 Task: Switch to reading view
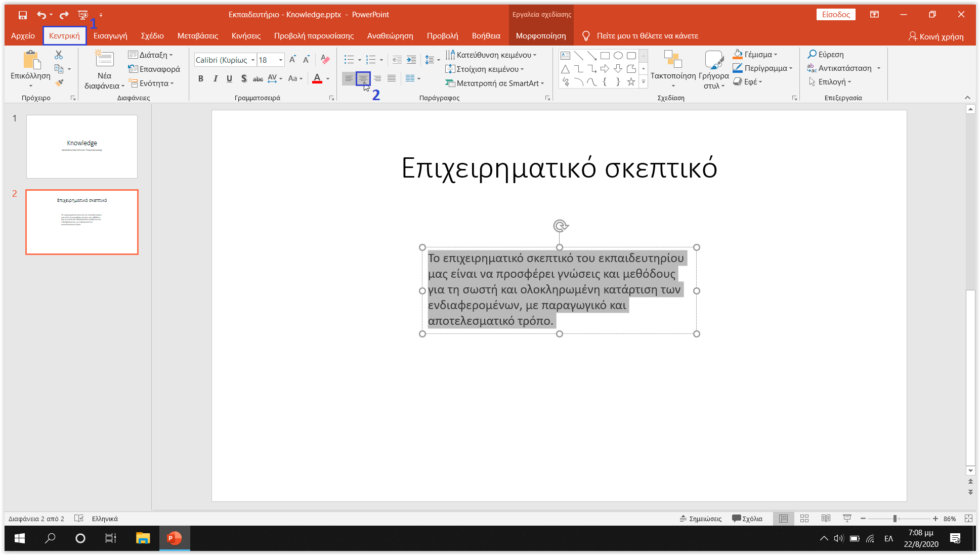[826, 519]
